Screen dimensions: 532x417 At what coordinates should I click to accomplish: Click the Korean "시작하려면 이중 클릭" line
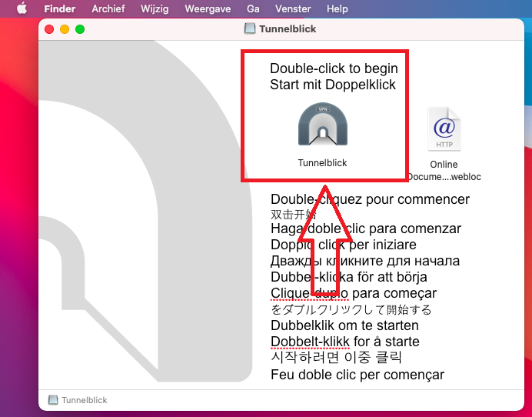click(x=336, y=358)
